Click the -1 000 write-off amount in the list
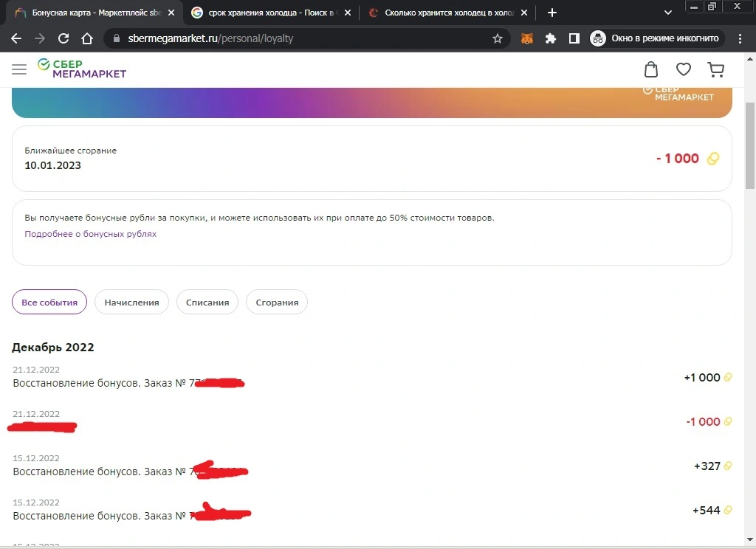This screenshot has width=756, height=549. (x=703, y=422)
